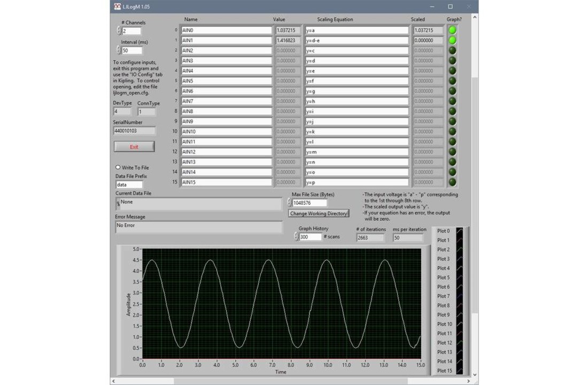The width and height of the screenshot is (588, 385).
Task: Click the Plot 9 legend line icon
Action: (460, 315)
